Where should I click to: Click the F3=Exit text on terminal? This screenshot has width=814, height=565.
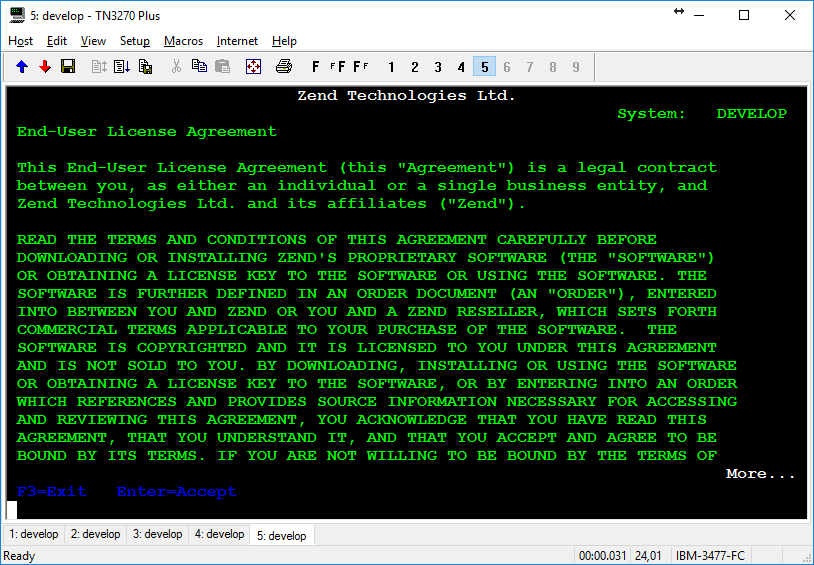(x=52, y=492)
